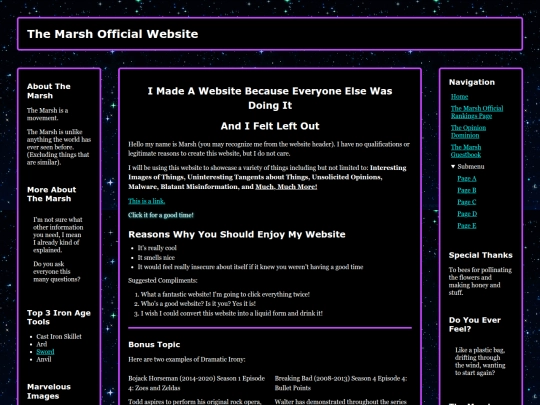Go to Page B in submenu

pos(467,190)
